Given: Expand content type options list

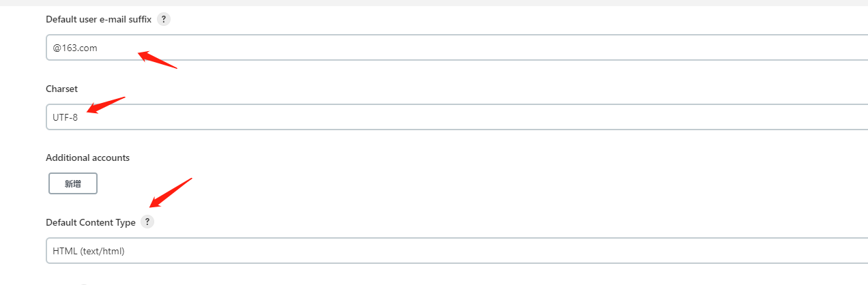Looking at the screenshot, I should tap(457, 251).
